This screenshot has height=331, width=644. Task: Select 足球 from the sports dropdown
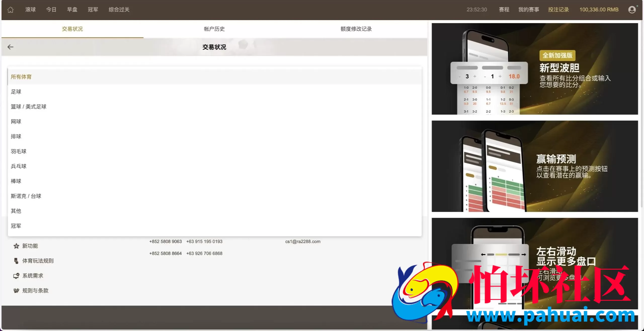click(215, 92)
